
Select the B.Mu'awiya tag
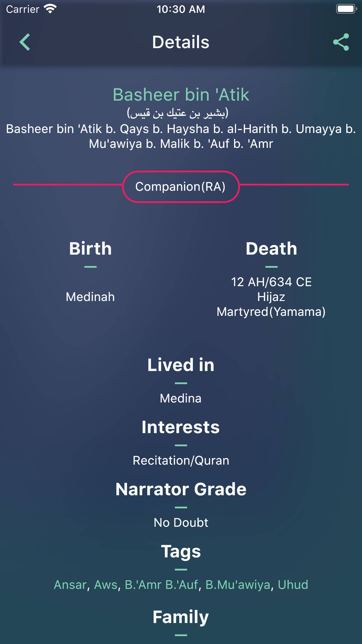click(x=238, y=585)
